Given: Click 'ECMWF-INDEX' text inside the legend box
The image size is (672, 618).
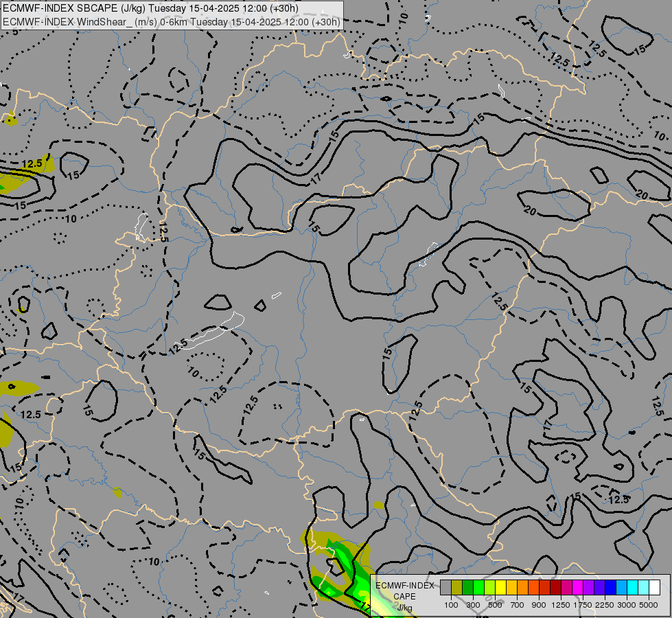Looking at the screenshot, I should tap(404, 586).
